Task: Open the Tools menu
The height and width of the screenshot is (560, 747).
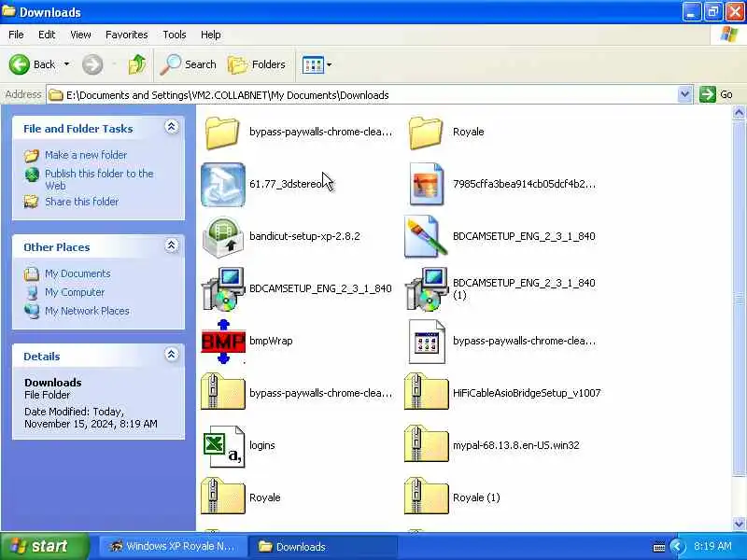Action: click(x=175, y=35)
